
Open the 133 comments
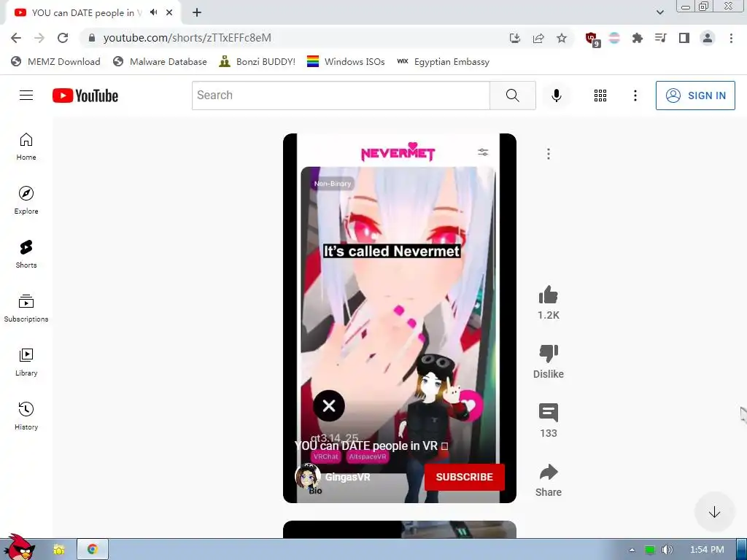pos(549,413)
